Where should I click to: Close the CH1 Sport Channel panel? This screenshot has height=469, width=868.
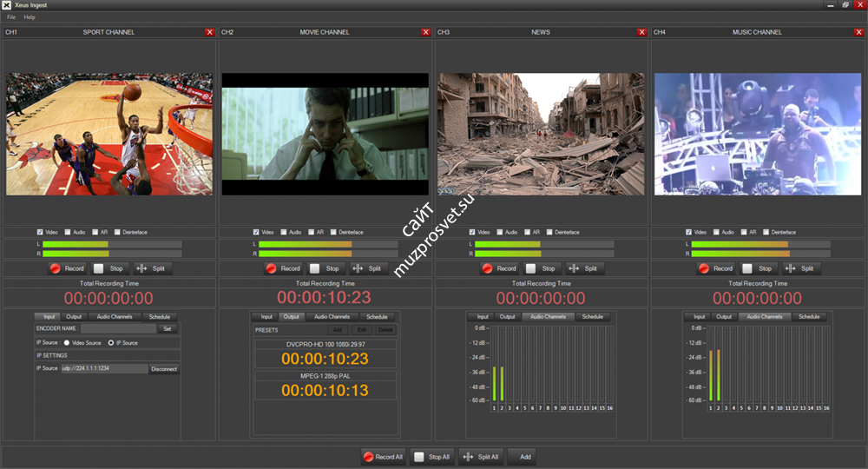[209, 32]
